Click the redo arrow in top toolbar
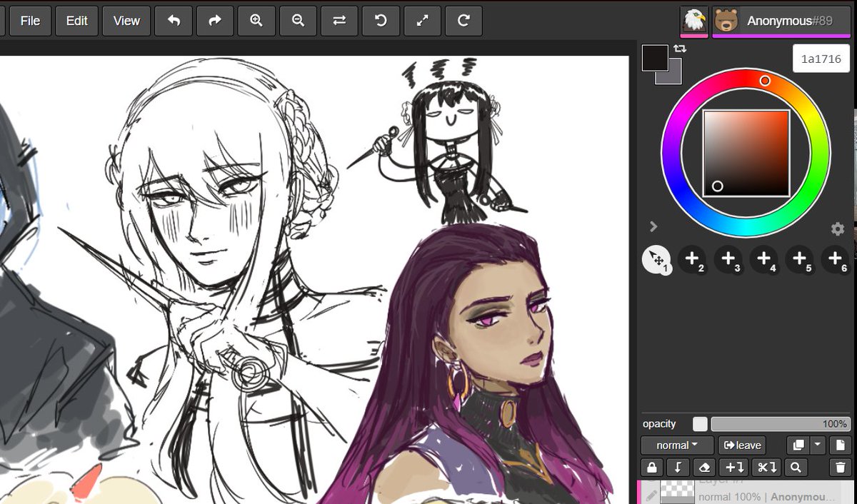The width and height of the screenshot is (857, 504). point(215,21)
